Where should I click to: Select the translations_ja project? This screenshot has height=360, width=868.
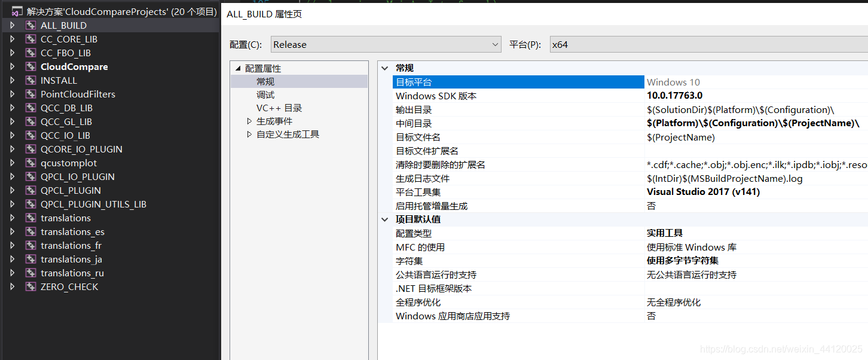pyautogui.click(x=71, y=259)
